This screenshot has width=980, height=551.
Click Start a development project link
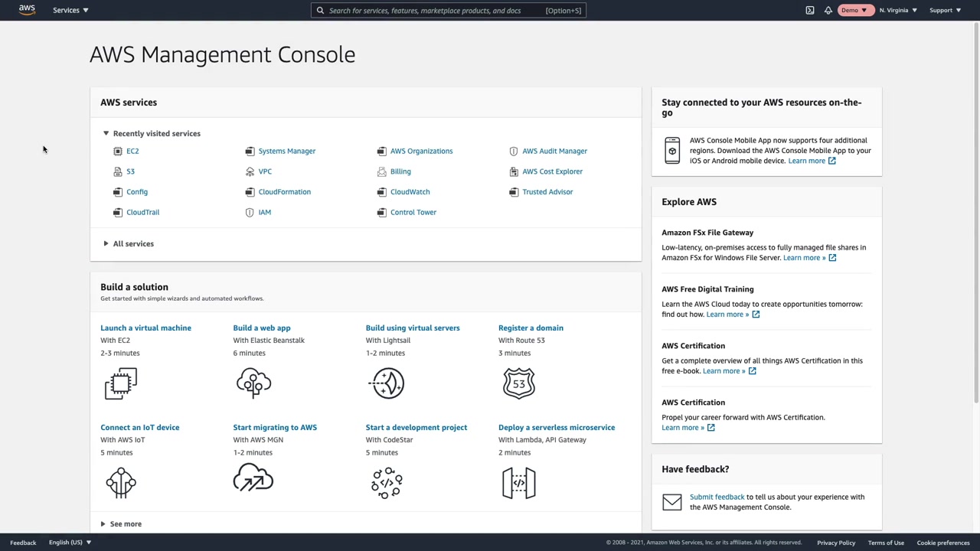[416, 428]
